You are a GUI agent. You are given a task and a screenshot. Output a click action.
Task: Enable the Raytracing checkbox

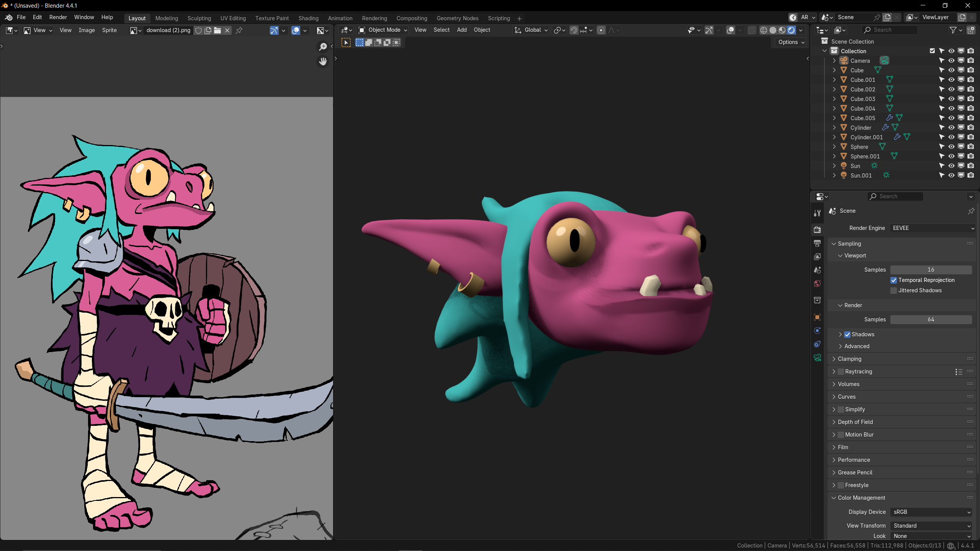[x=841, y=372]
